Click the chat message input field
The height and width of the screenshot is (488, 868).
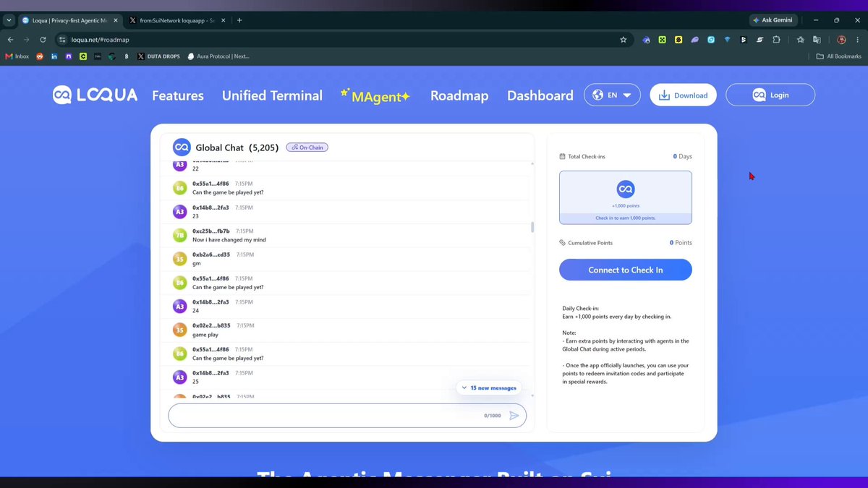coord(347,416)
